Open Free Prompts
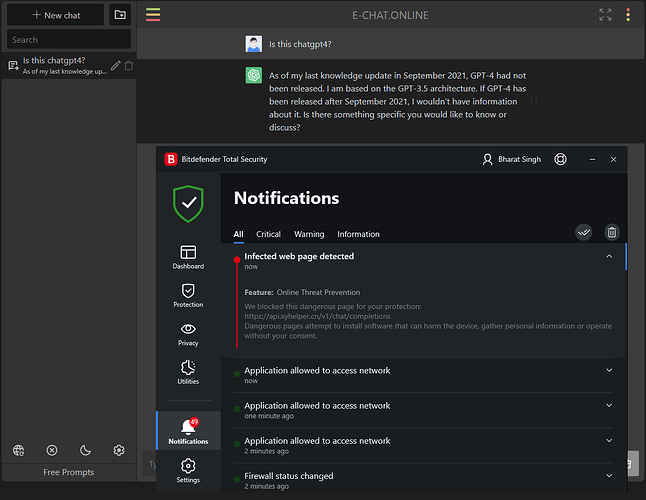 click(69, 472)
